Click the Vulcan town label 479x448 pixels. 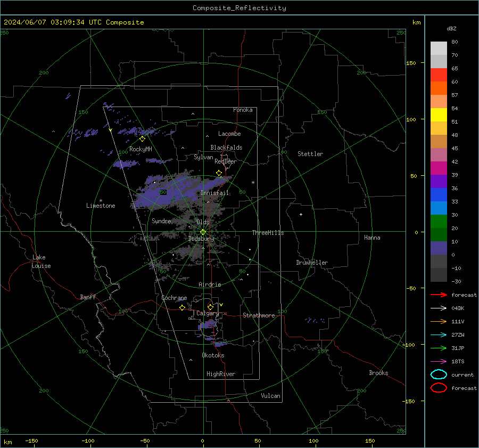[270, 396]
